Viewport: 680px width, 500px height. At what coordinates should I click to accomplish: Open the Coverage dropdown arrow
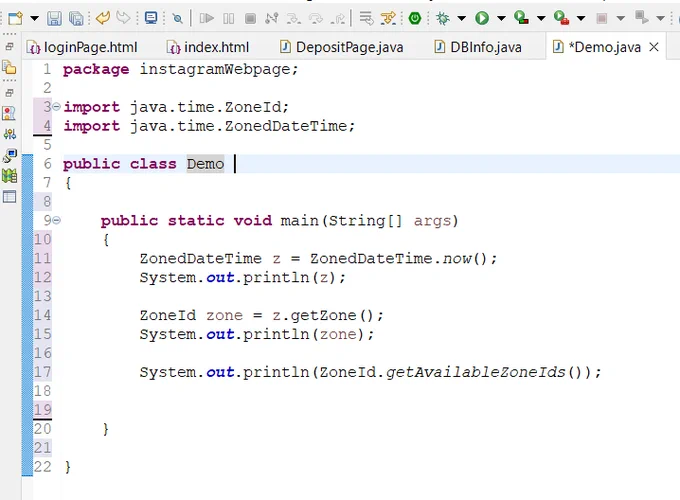pyautogui.click(x=541, y=18)
